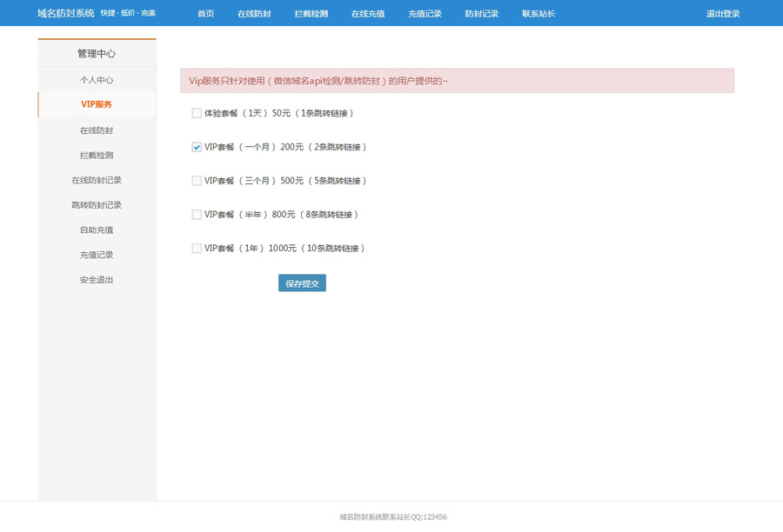This screenshot has height=532, width=783.
Task: Check the 体验套餐 (1天) 50元 checkbox
Action: (197, 113)
